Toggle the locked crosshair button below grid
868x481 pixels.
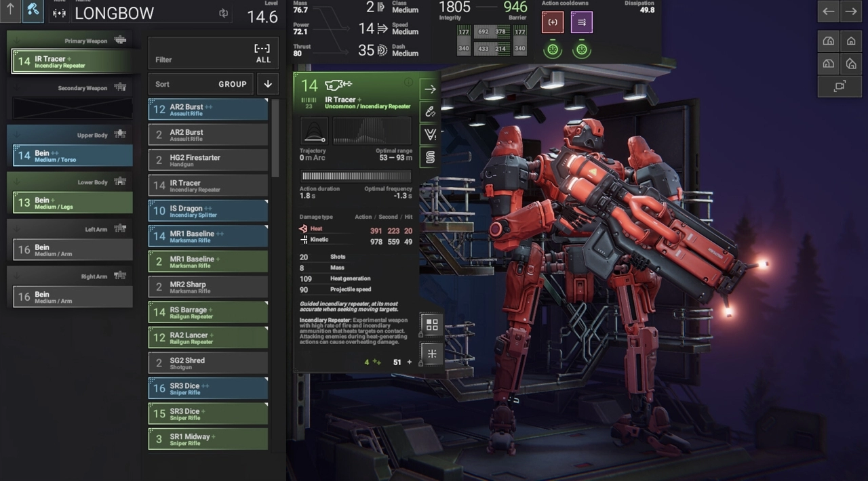click(431, 354)
